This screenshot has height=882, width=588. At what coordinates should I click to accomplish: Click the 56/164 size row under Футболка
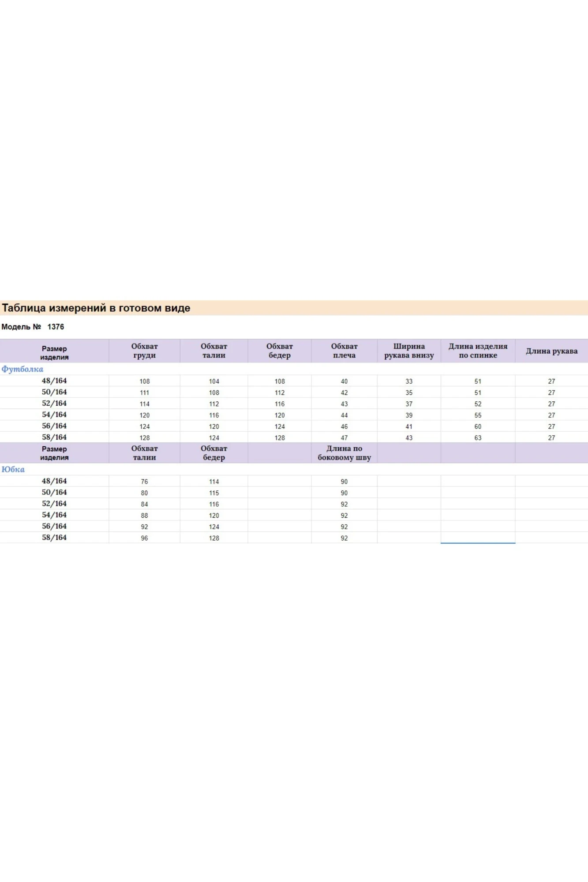294,426
